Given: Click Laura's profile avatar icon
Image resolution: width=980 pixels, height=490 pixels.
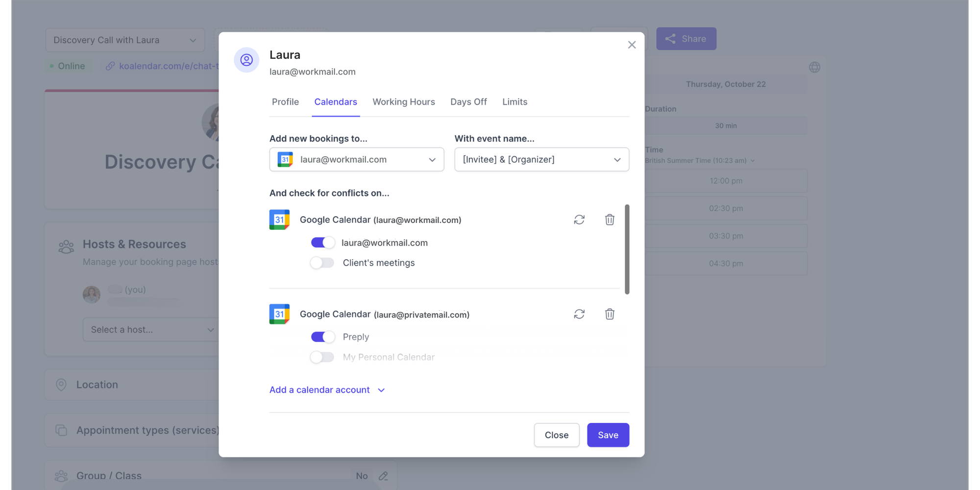Looking at the screenshot, I should pos(246,60).
